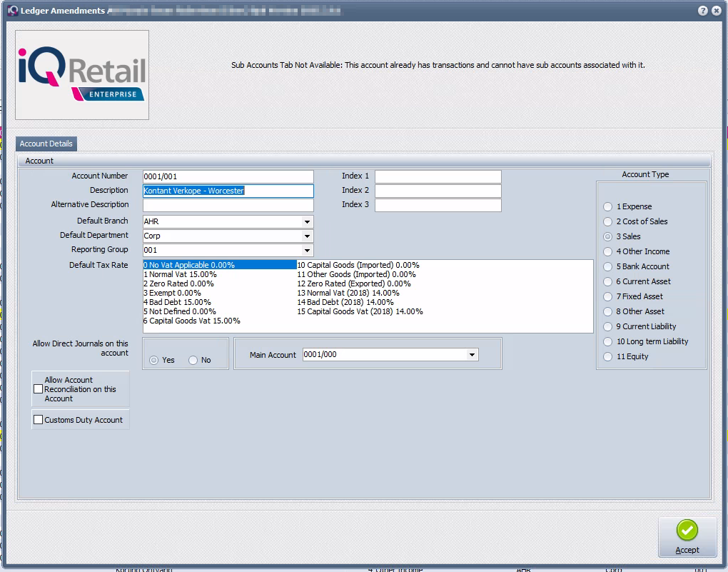Select the 1 Expense account type
Image resolution: width=728 pixels, height=572 pixels.
pyautogui.click(x=608, y=207)
